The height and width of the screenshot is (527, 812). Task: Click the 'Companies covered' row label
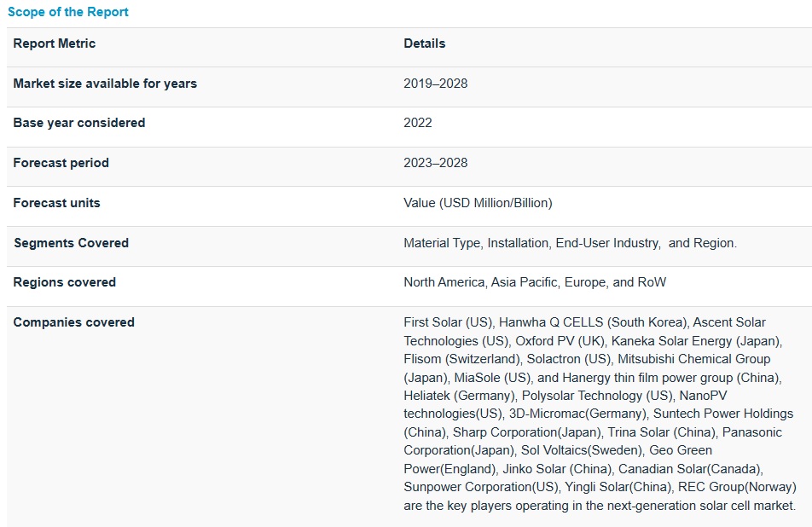(x=74, y=322)
